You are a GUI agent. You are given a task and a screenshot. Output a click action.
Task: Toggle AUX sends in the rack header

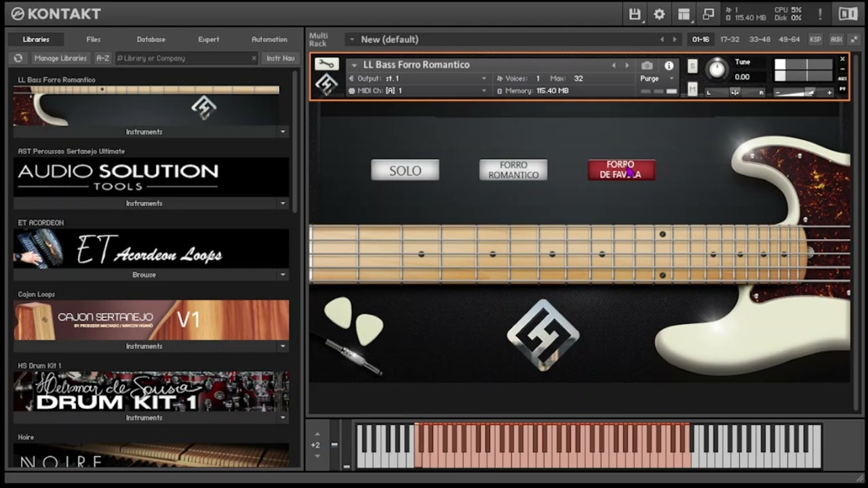(x=836, y=39)
